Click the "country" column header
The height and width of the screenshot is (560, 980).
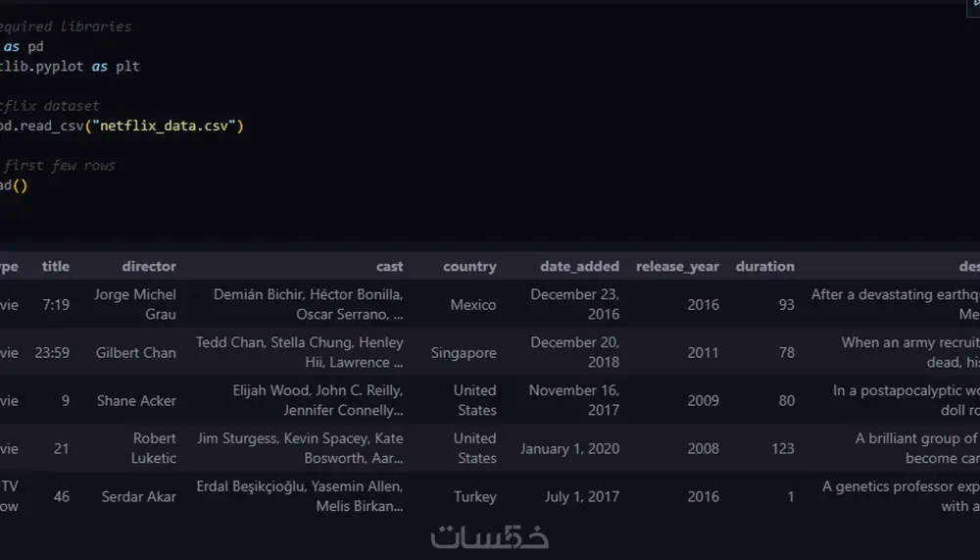point(469,267)
